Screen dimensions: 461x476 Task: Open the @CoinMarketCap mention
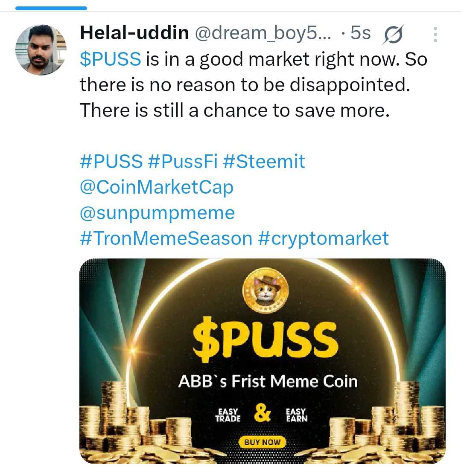click(x=157, y=187)
